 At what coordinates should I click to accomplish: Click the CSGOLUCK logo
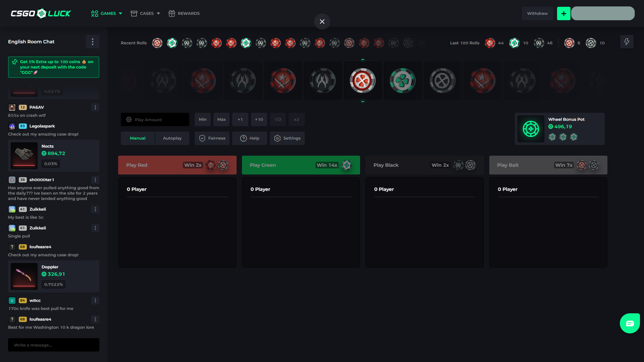click(x=40, y=12)
